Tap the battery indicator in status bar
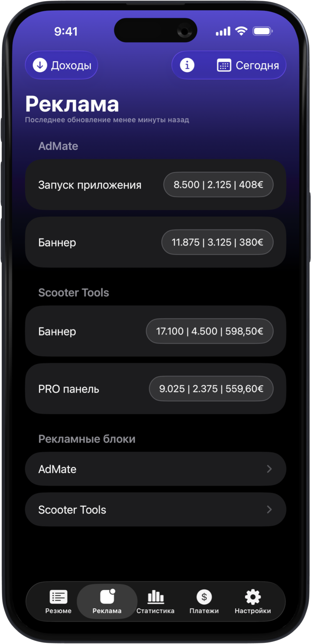This screenshot has width=311, height=644. click(x=262, y=31)
